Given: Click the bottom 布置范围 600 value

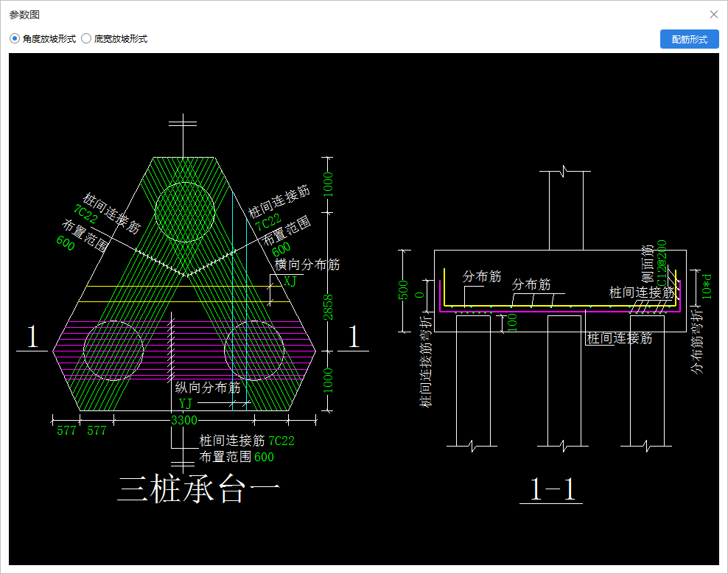Looking at the screenshot, I should tap(265, 457).
